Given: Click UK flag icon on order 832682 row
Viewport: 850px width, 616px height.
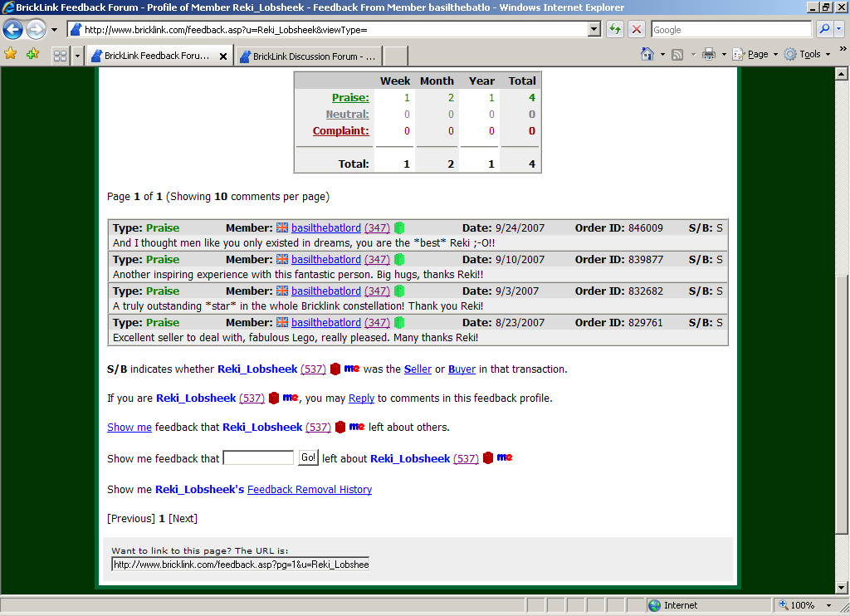Looking at the screenshot, I should [x=282, y=291].
